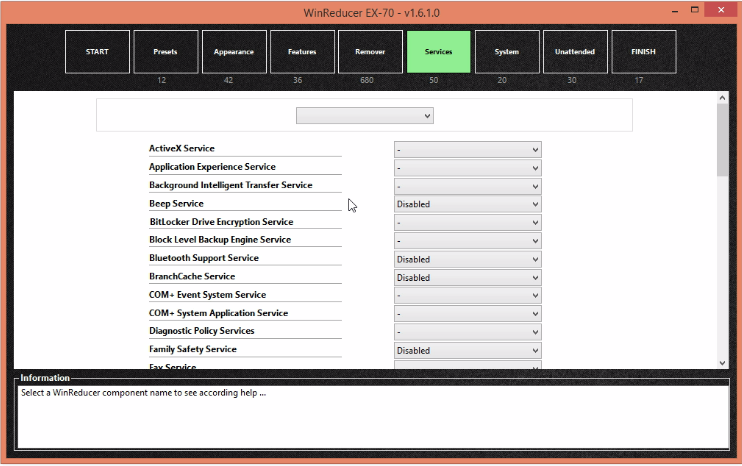Click the vertical scrollbar thumb

[x=722, y=140]
